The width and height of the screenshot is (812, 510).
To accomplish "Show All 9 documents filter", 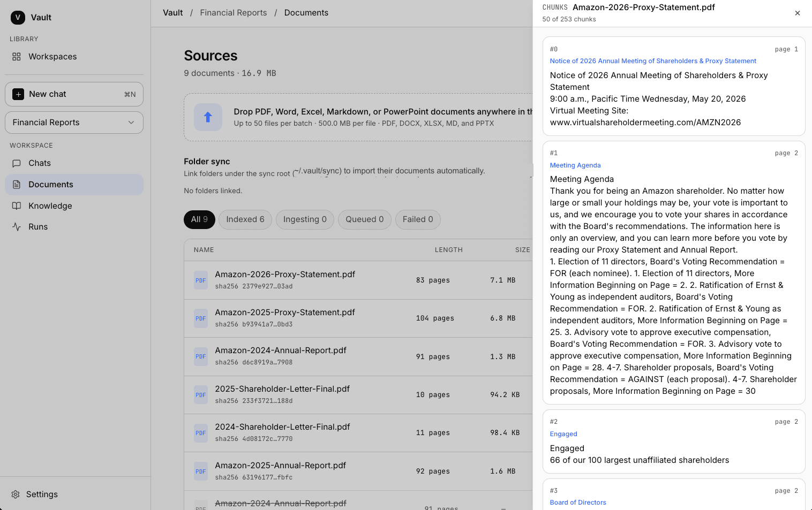I will 199,219.
